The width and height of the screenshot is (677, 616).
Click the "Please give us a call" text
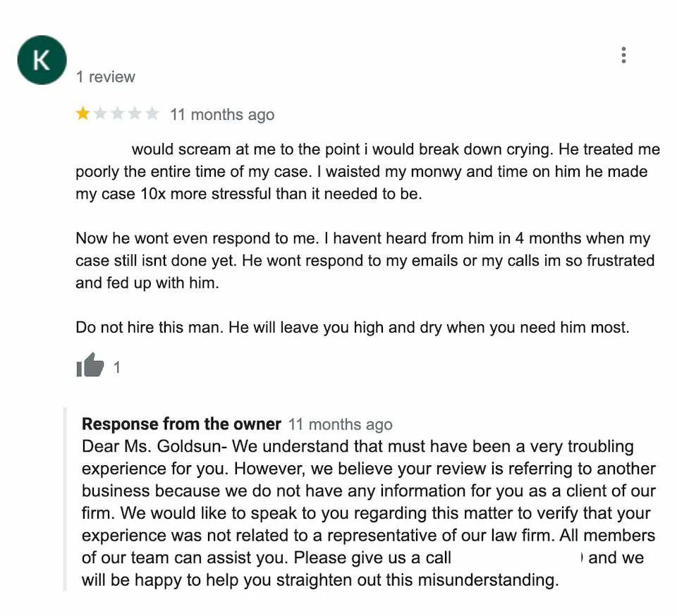pyautogui.click(x=372, y=558)
